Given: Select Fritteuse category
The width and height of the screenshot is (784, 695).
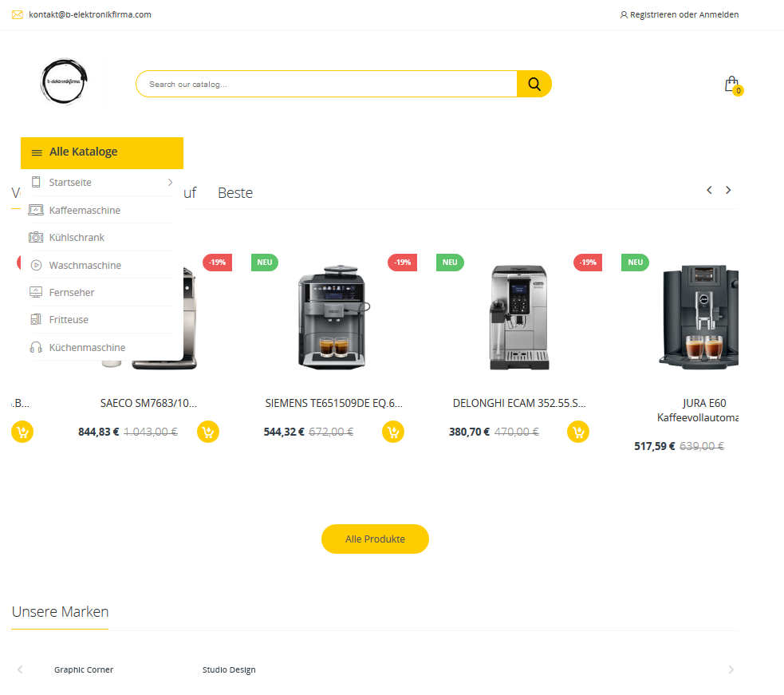Looking at the screenshot, I should [69, 319].
